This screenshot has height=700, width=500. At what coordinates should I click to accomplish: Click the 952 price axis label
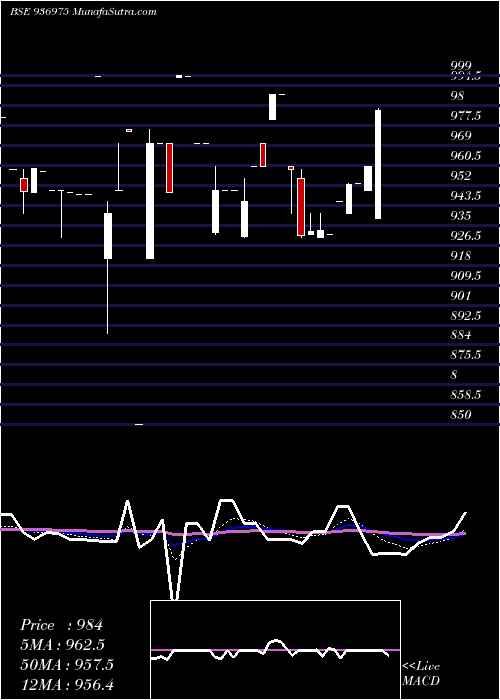pyautogui.click(x=462, y=175)
